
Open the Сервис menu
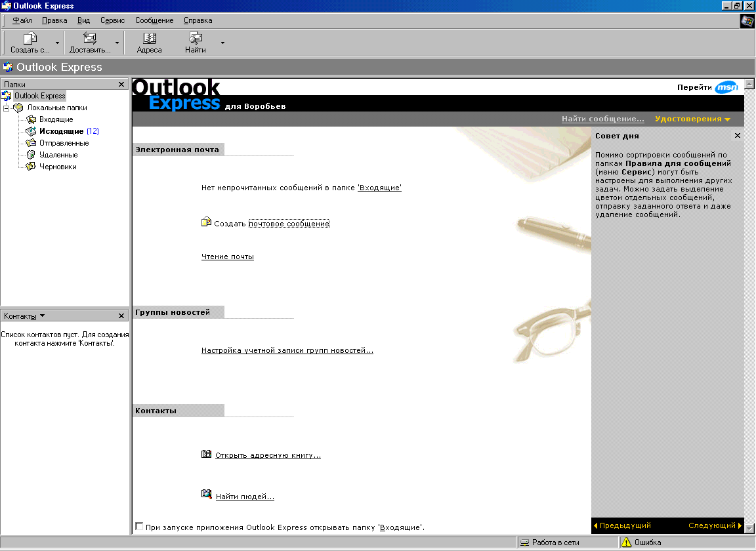click(113, 21)
